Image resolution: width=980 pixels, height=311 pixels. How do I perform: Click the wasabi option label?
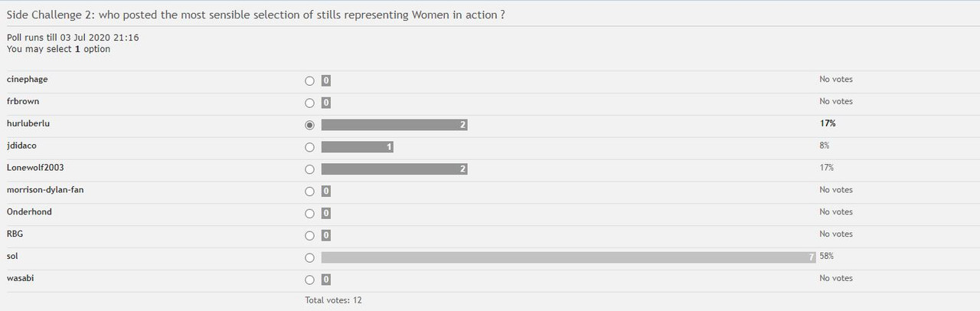(20, 279)
